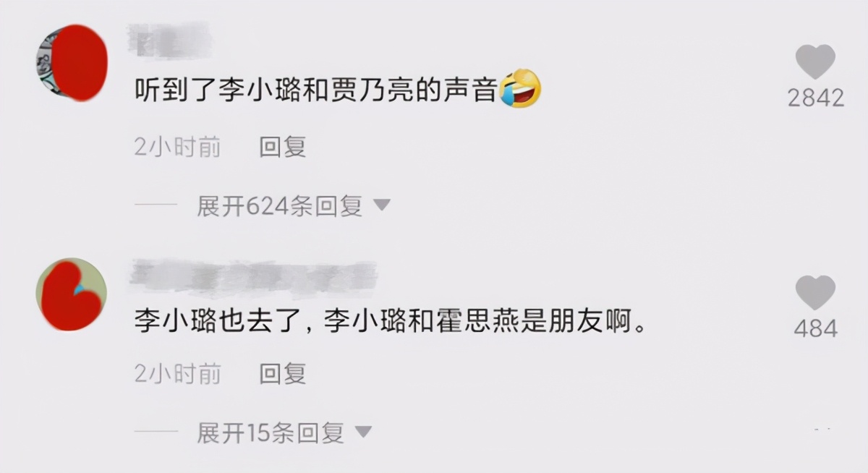868x473 pixels.
Task: Click the dash line before 展开624条回复
Action: point(156,206)
